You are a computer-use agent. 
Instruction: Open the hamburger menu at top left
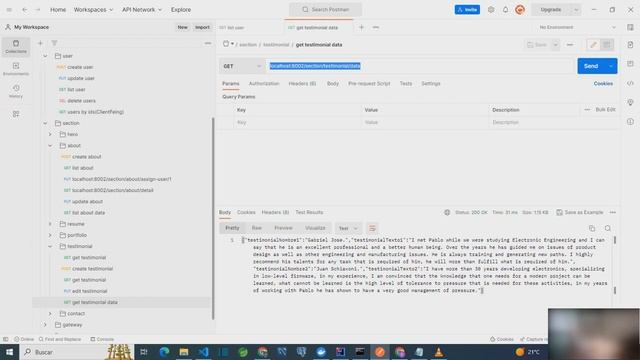pyautogui.click(x=9, y=9)
